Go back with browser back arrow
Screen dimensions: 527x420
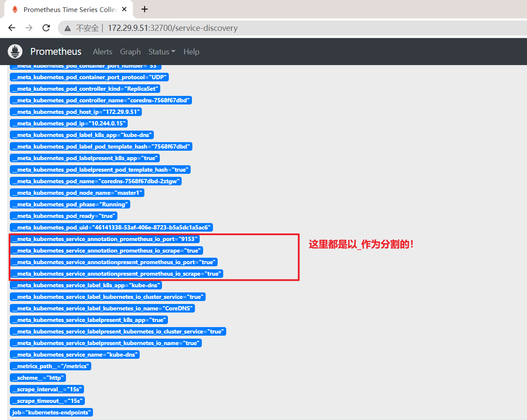click(x=12, y=28)
